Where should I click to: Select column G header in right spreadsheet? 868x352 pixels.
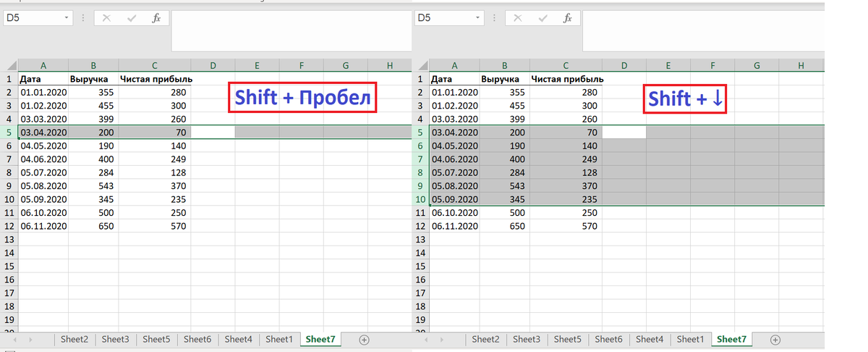coord(757,65)
